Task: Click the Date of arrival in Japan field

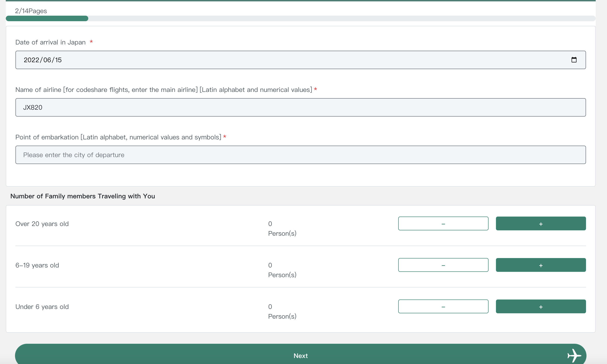Action: tap(301, 60)
